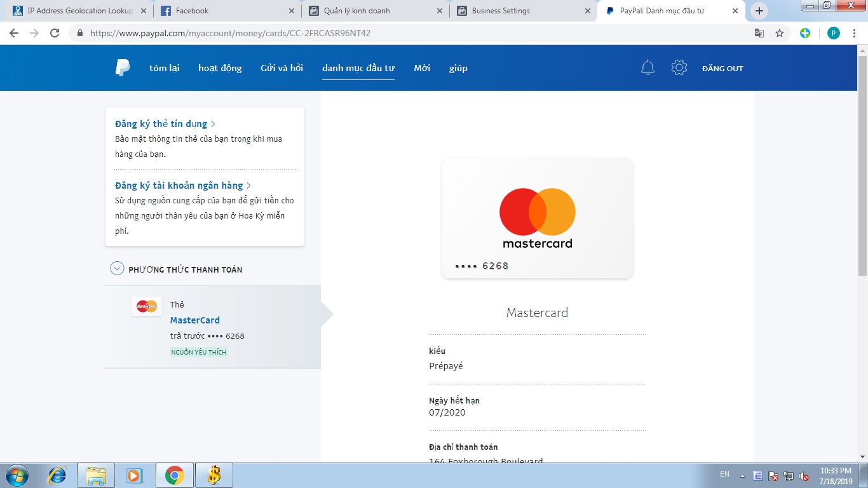
Task: Close the PayPal tab
Action: tap(735, 11)
